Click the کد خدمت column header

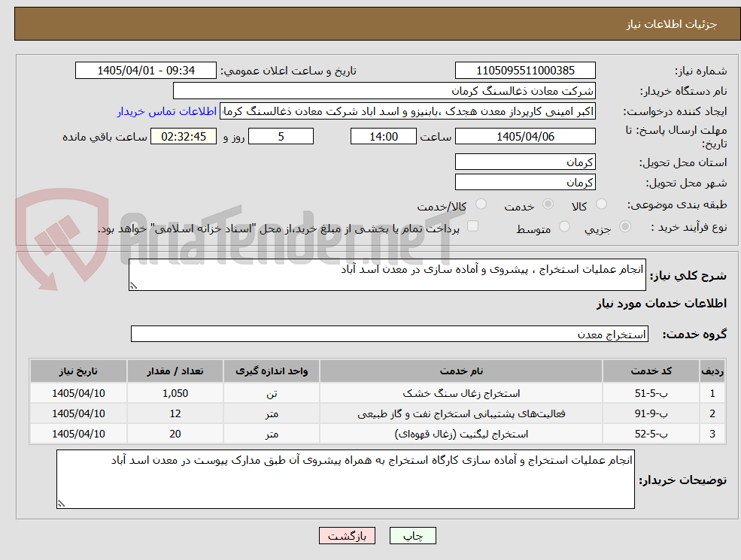(x=651, y=371)
